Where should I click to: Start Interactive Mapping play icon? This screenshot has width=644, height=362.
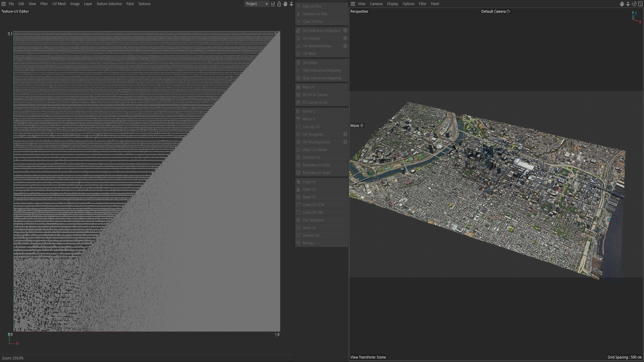(298, 70)
